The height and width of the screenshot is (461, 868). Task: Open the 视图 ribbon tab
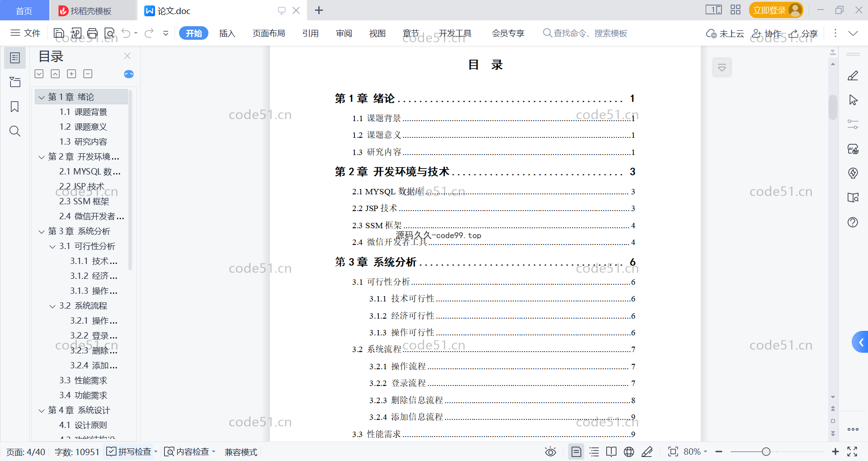[377, 33]
